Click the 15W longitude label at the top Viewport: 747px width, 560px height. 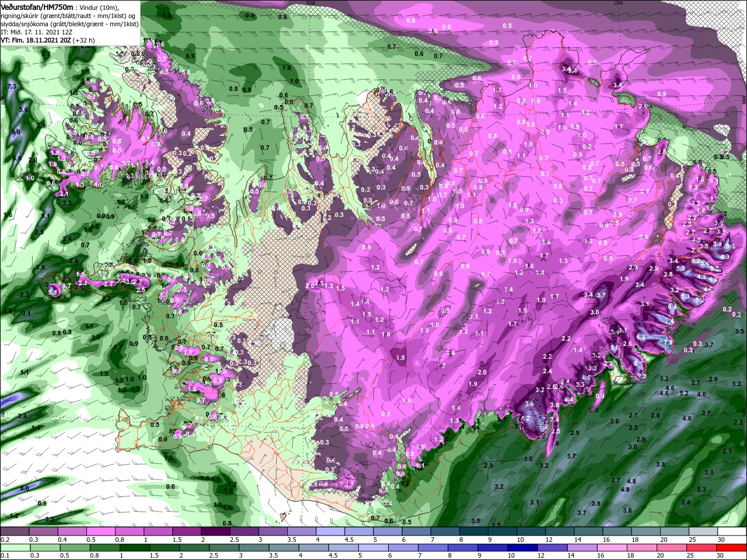(619, 3)
